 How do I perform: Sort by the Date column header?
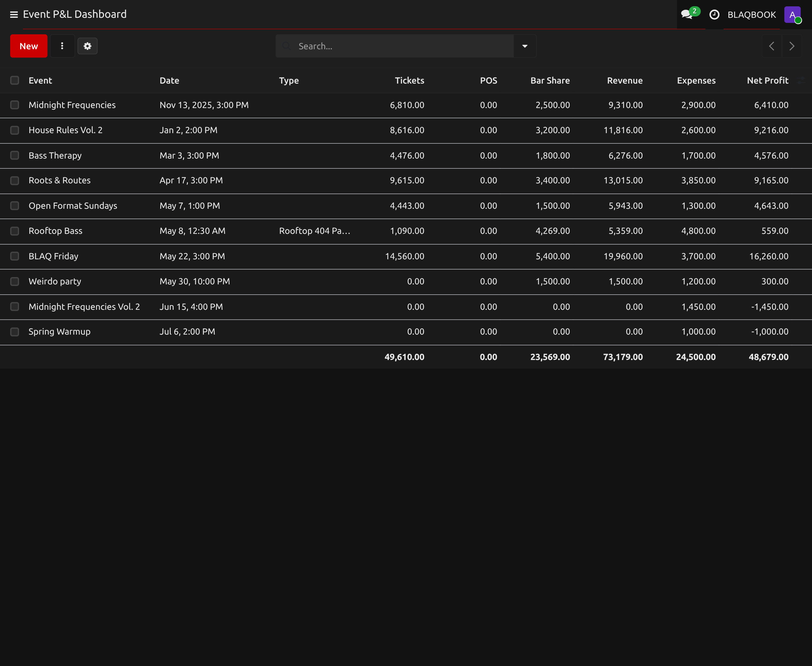click(x=169, y=81)
